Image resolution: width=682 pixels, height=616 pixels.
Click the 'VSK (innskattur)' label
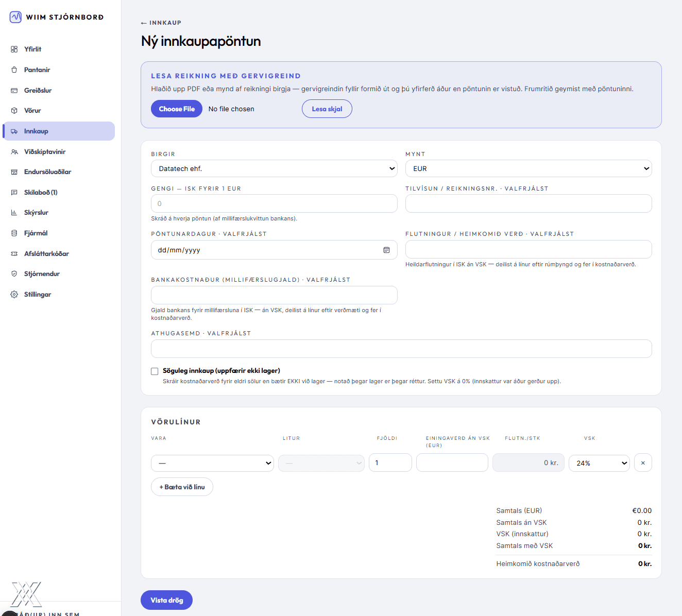(522, 534)
